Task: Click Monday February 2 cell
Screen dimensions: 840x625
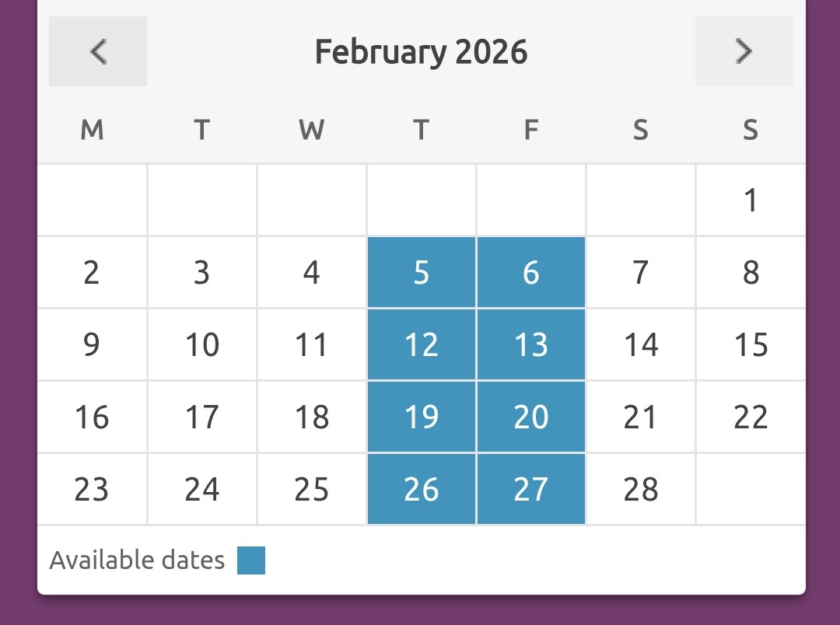Action: point(92,273)
